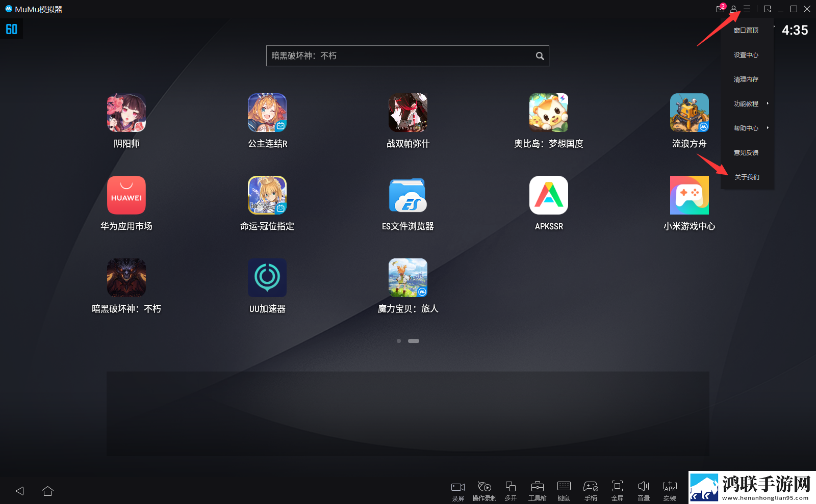Click the search magnifier icon
The width and height of the screenshot is (816, 504).
coord(540,56)
